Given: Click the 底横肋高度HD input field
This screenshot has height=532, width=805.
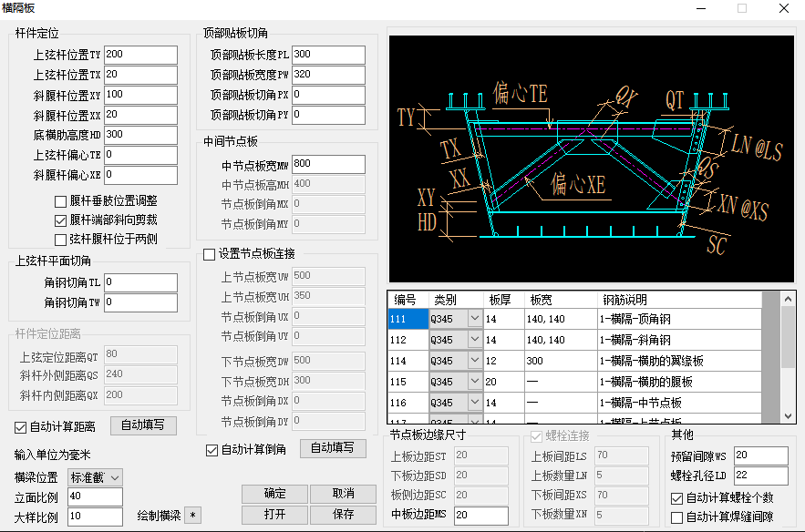Looking at the screenshot, I should 140,135.
